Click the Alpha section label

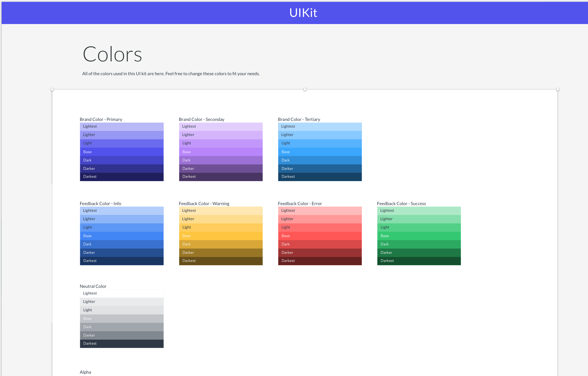click(x=85, y=372)
